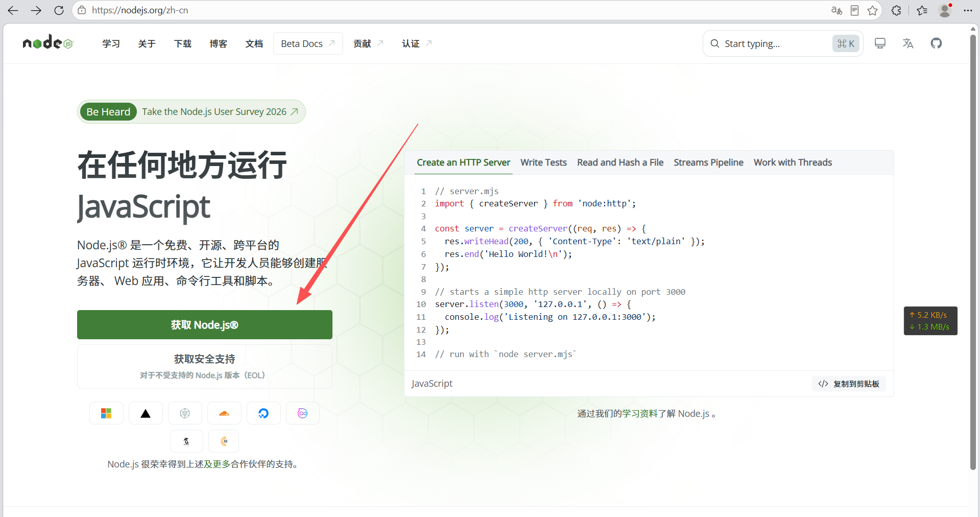The width and height of the screenshot is (980, 517).
Task: Focus the Start typing search field
Action: [783, 43]
